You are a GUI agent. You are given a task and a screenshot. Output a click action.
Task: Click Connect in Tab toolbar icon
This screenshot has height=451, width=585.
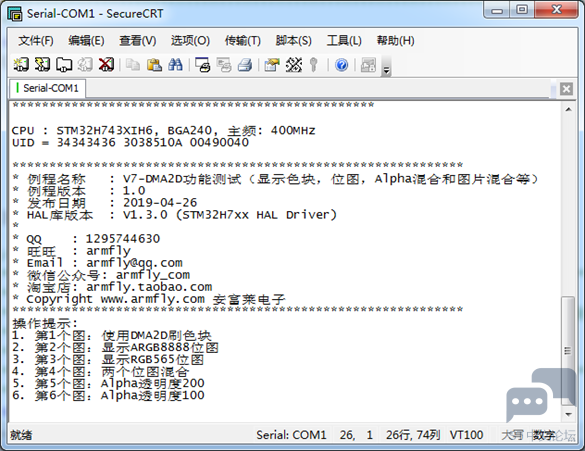coord(64,65)
